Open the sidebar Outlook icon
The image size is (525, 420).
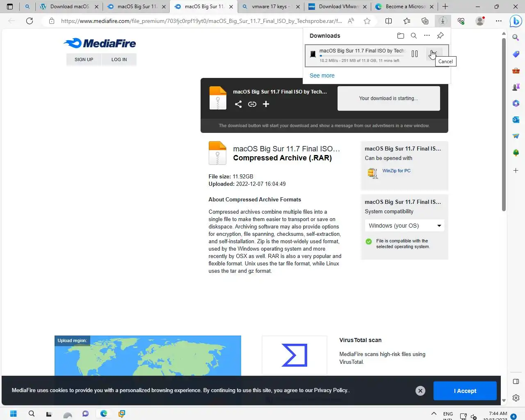[516, 120]
